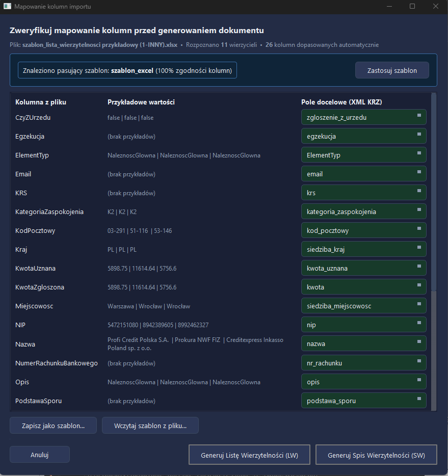This screenshot has width=448, height=476.
Task: Expand the krs target field combo box
Action: tap(363, 193)
